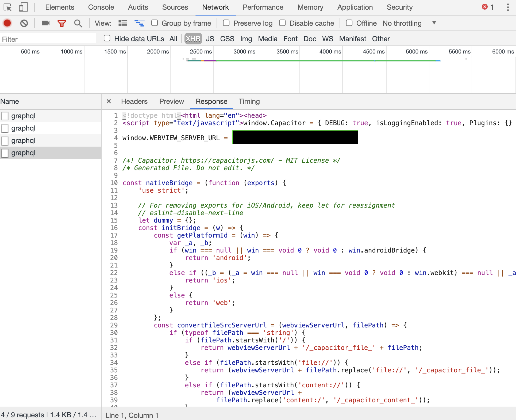The height and width of the screenshot is (420, 516).
Task: Switch to the Console panel
Action: 101,7
